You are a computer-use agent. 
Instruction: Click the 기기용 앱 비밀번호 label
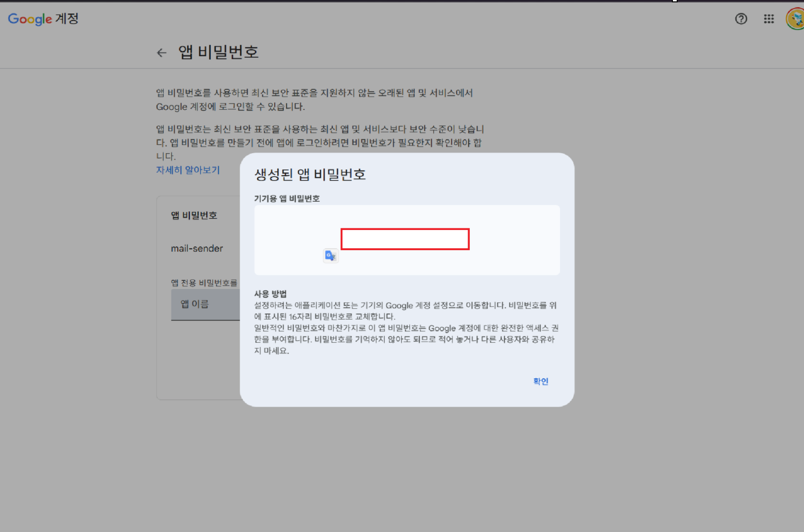287,199
